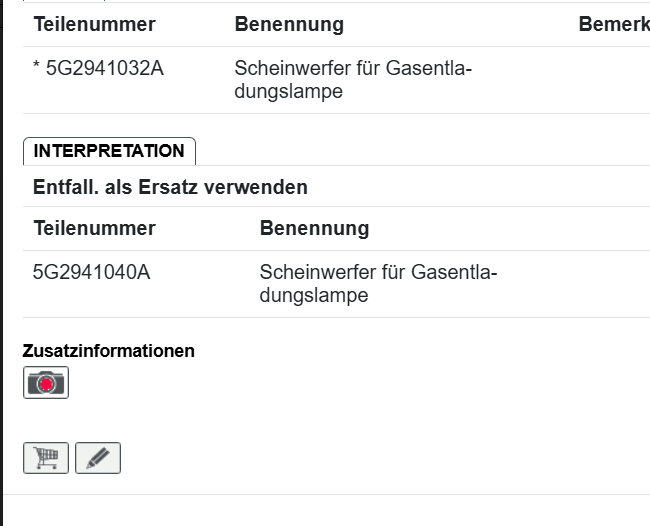Click the Zusatzinformationen label
This screenshot has width=650, height=526.
(x=108, y=351)
